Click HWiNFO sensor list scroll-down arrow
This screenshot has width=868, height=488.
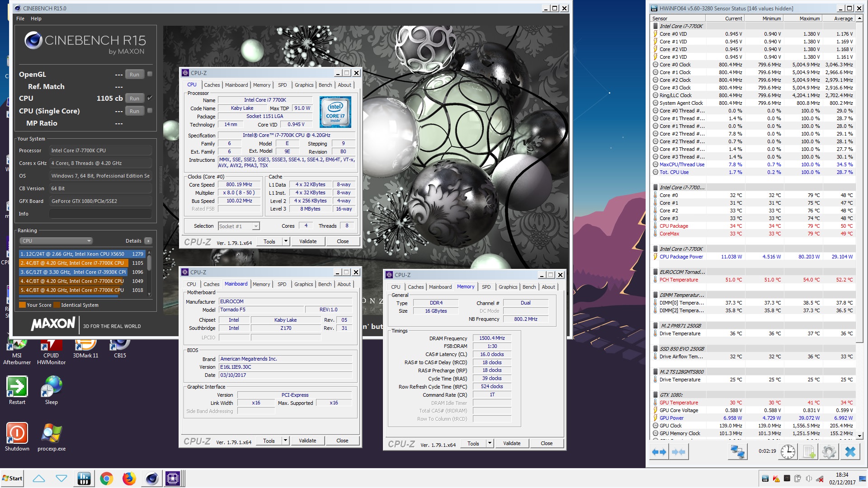(x=859, y=436)
